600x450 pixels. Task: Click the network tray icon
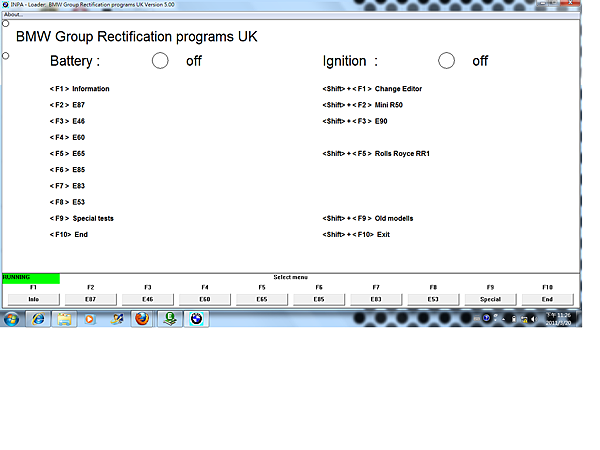coord(524,319)
